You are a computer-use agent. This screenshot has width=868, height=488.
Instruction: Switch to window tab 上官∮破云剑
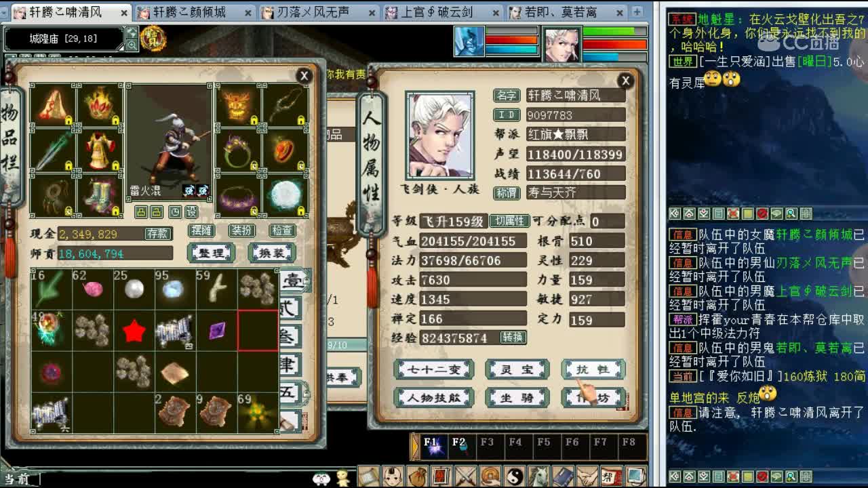[x=443, y=12]
